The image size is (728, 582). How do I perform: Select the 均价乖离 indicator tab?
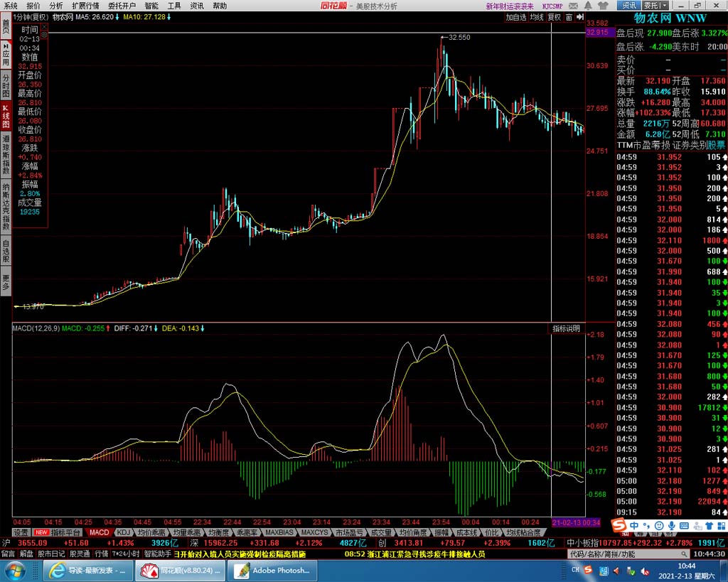[151, 532]
